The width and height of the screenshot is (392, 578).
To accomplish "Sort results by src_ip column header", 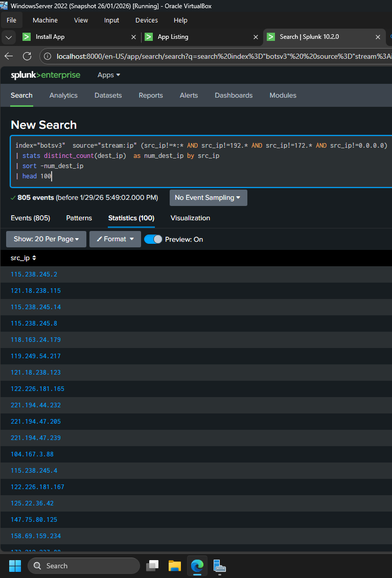I will click(23, 258).
